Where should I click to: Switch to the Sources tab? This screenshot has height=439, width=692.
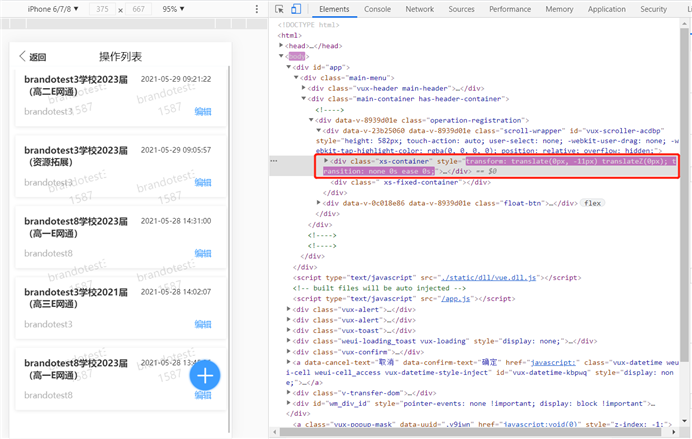tap(461, 9)
